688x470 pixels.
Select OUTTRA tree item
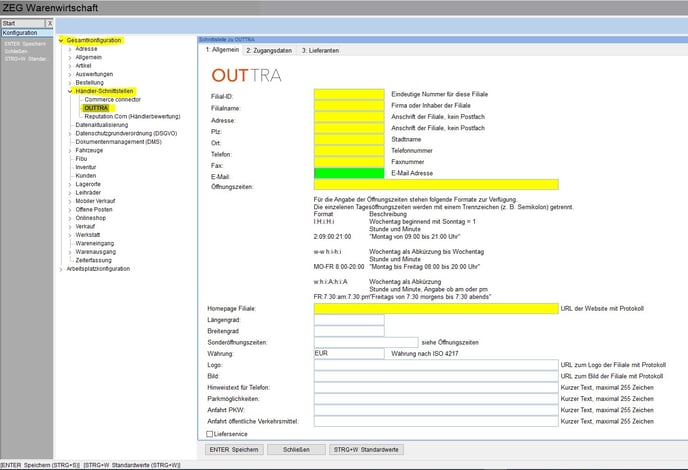(96, 108)
